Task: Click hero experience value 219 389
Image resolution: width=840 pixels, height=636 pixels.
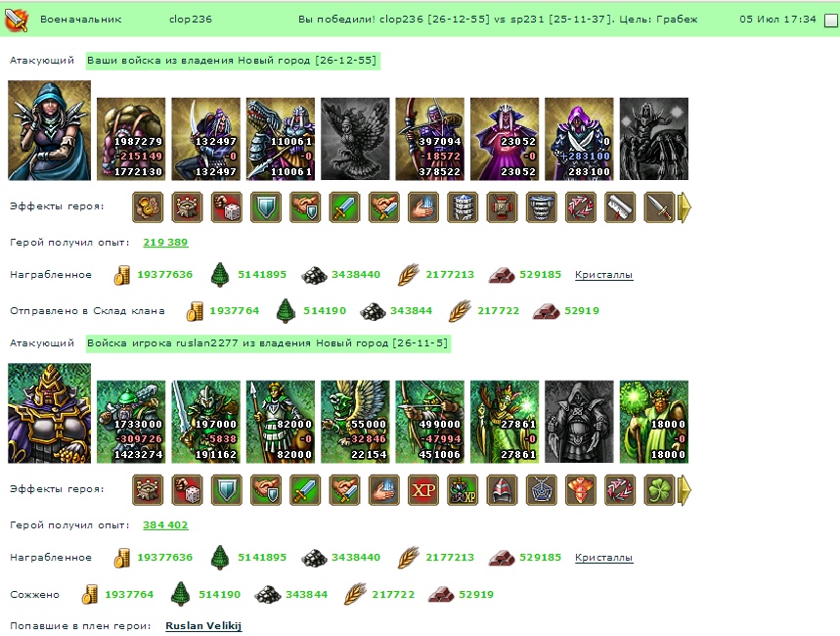Action: pyautogui.click(x=165, y=243)
